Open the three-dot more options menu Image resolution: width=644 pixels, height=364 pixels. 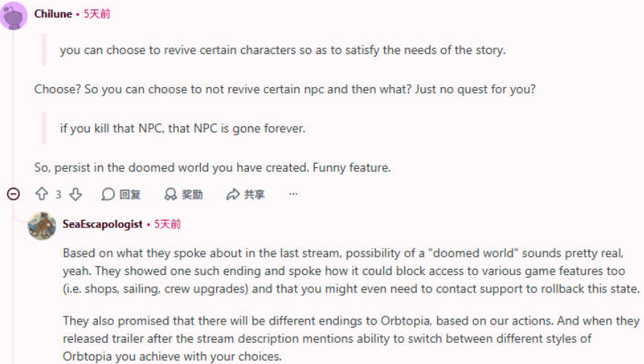point(293,194)
